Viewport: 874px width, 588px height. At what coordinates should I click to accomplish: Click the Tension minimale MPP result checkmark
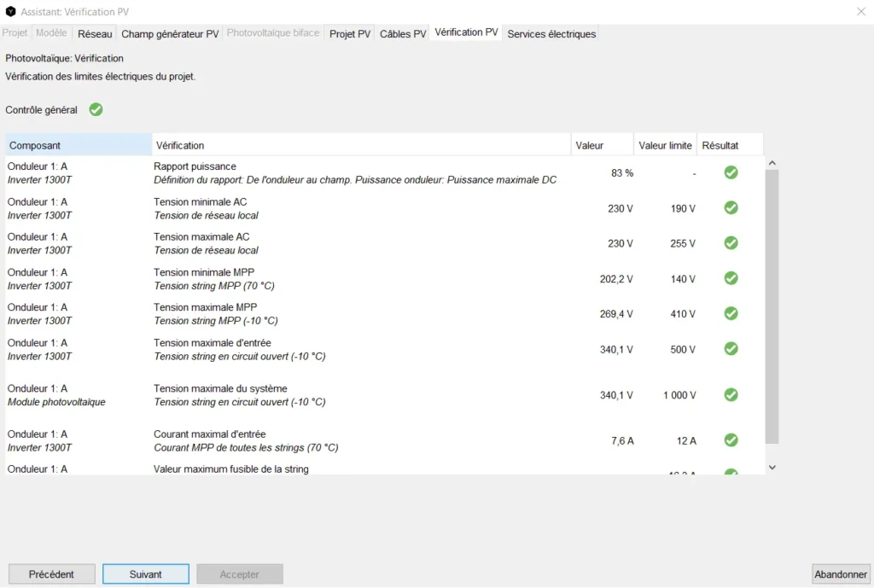[731, 278]
